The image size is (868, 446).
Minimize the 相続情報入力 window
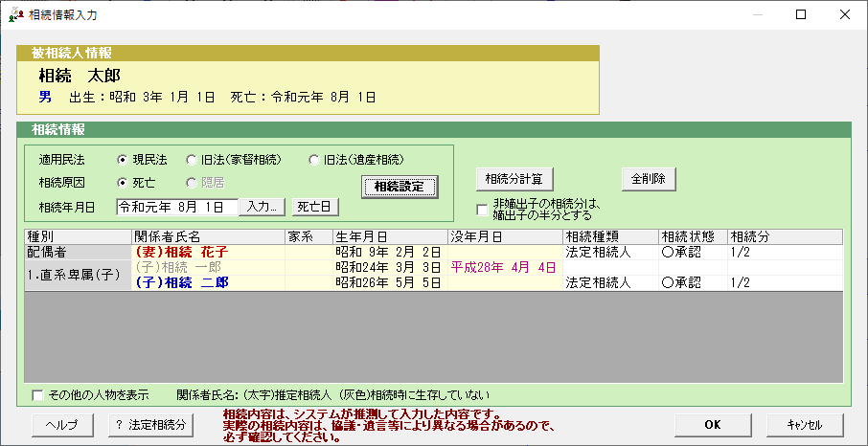point(758,15)
